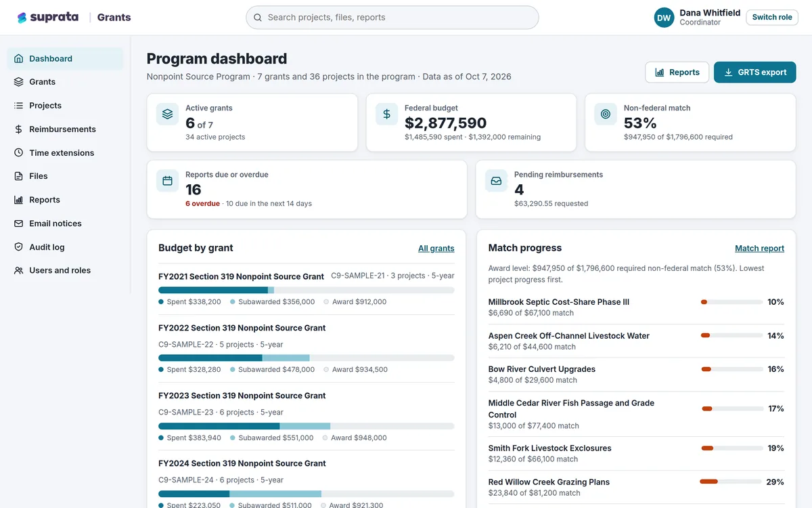Click the Program dashboard heading

click(x=217, y=59)
